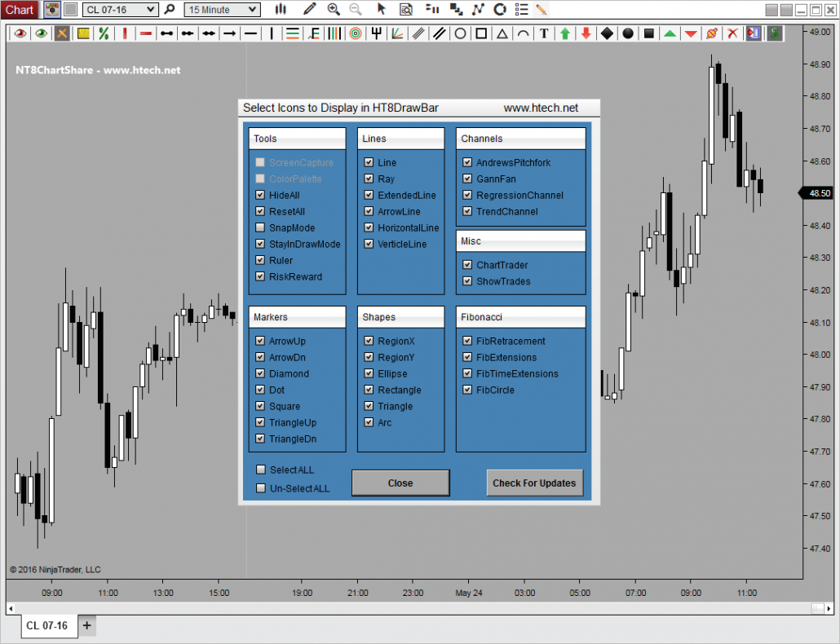The image size is (840, 644).
Task: Add a new tab with plus button
Action: [x=86, y=625]
